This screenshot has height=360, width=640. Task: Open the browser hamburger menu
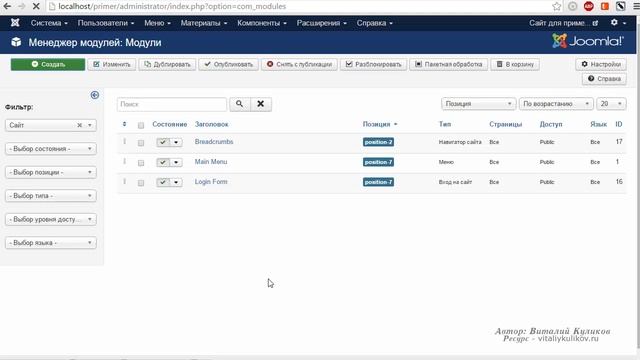point(636,6)
